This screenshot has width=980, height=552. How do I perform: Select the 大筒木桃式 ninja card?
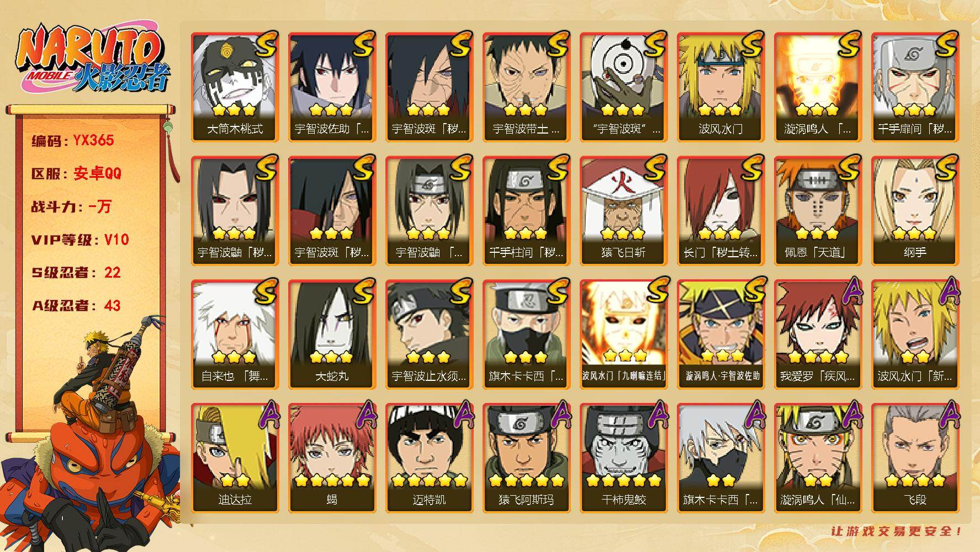tap(235, 87)
